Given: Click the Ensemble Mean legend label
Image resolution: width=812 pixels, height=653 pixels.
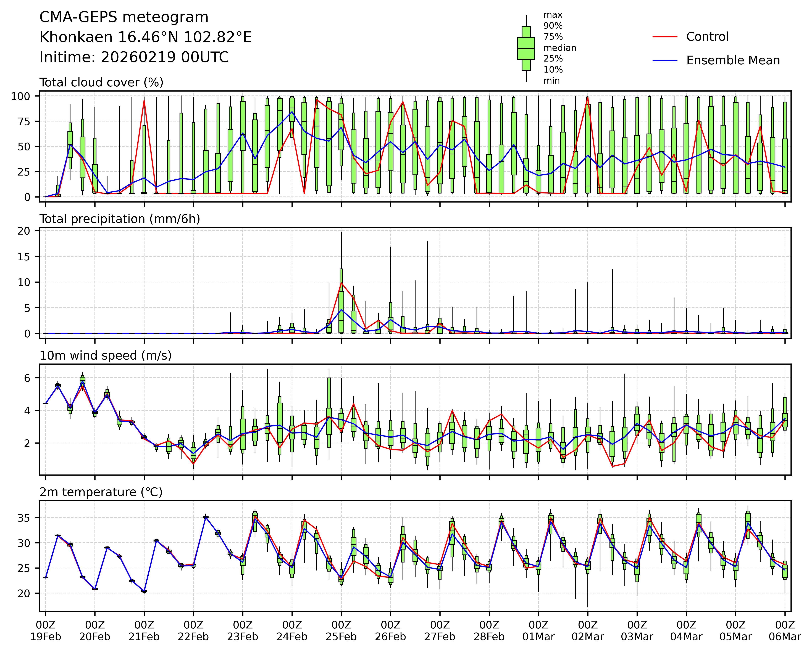Looking at the screenshot, I should [x=733, y=61].
